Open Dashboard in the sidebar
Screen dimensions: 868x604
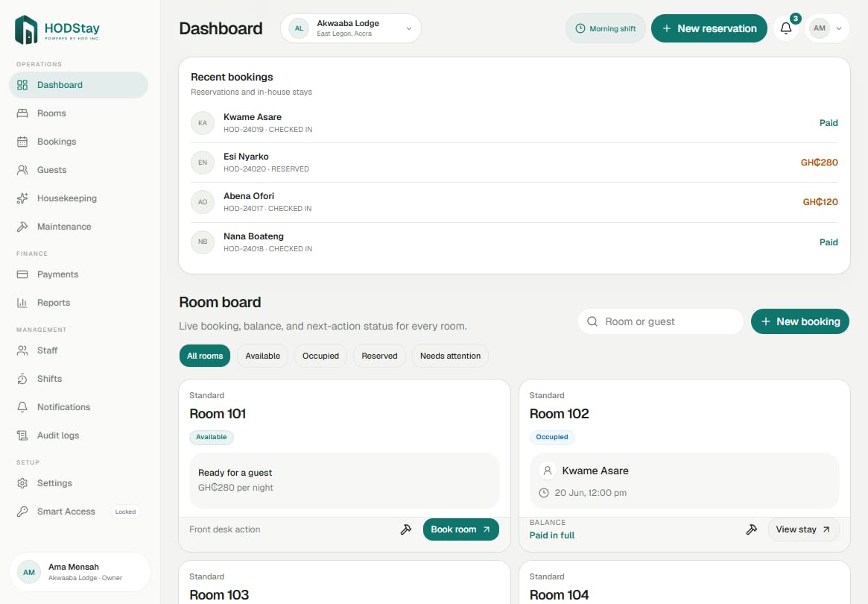(x=79, y=85)
